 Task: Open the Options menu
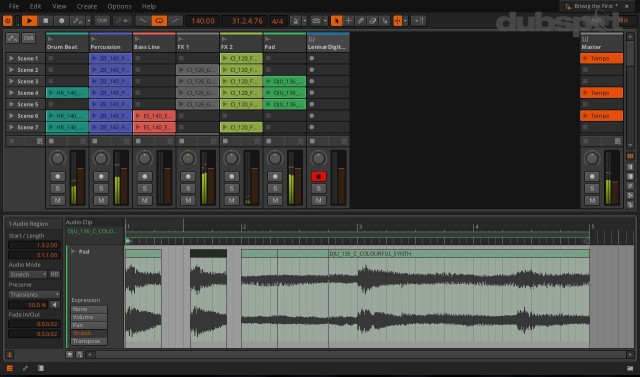[119, 6]
